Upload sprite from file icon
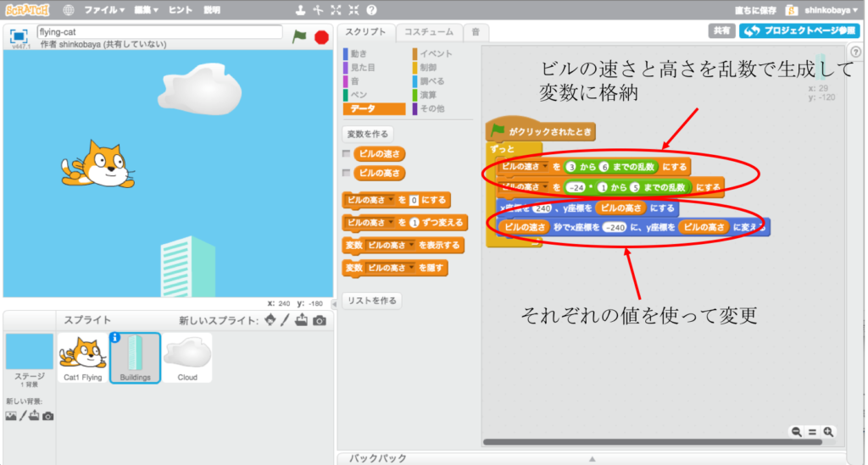Image resolution: width=868 pixels, height=465 pixels. tap(301, 320)
